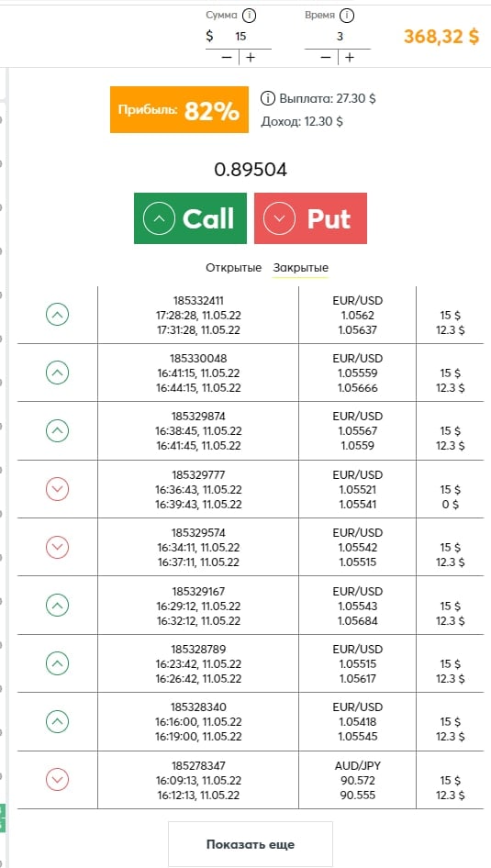Click the Сумма amount input field
The image size is (491, 868).
pos(240,37)
